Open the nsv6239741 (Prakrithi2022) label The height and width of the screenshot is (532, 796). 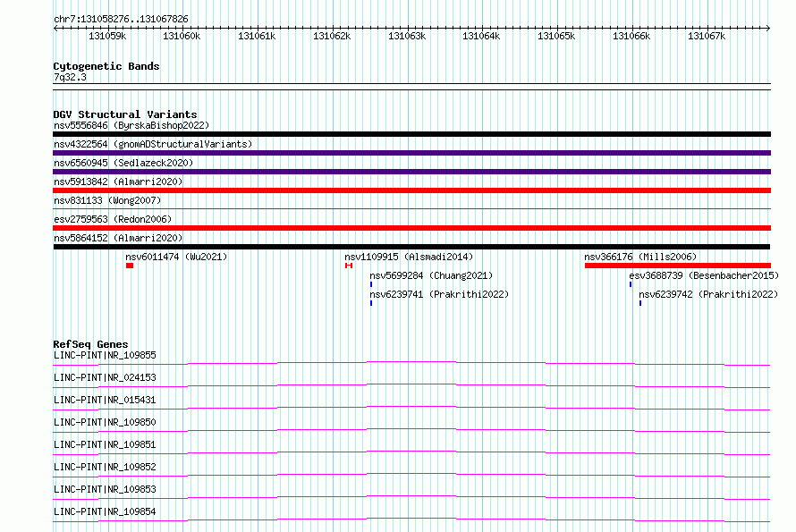439,294
